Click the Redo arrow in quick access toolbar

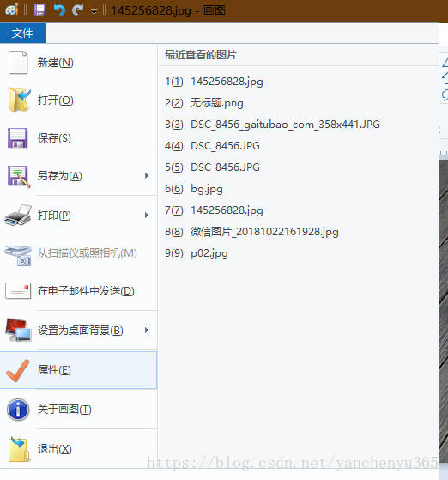tap(78, 10)
